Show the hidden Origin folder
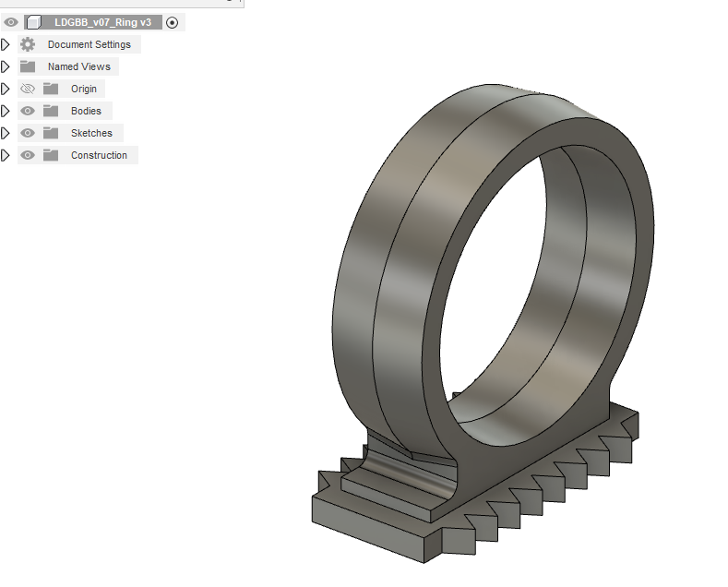Viewport: 728px width, 587px height. point(28,89)
